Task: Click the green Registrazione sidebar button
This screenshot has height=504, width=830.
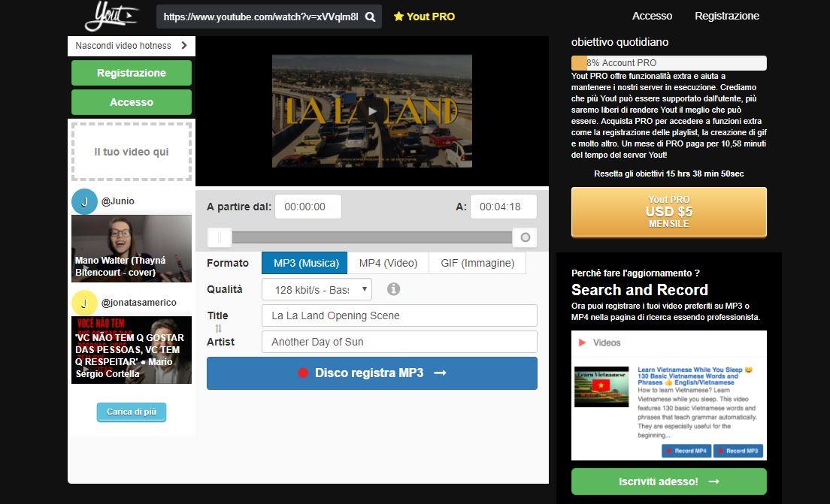Action: click(x=132, y=73)
